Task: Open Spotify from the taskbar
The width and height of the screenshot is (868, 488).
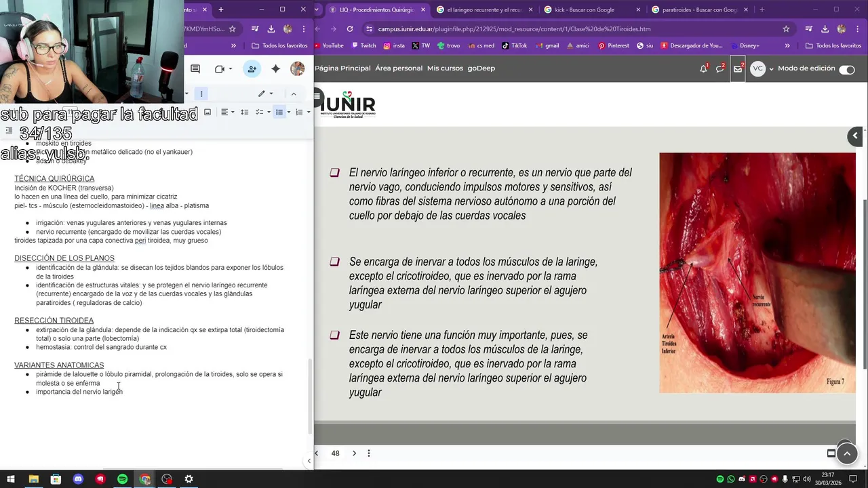Action: (x=122, y=479)
